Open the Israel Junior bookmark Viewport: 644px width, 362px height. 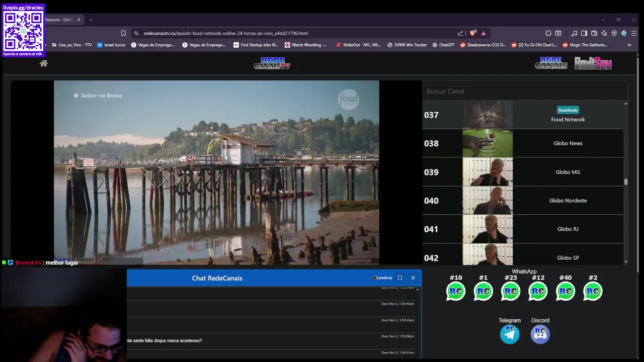pyautogui.click(x=111, y=45)
